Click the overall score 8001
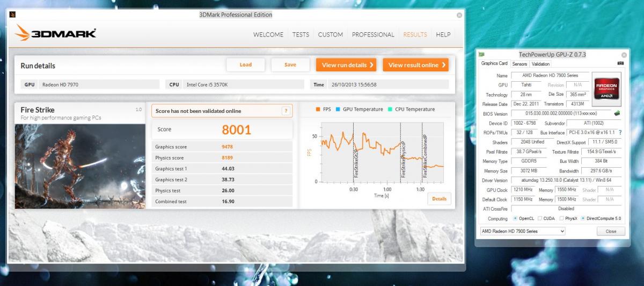Image resolution: width=644 pixels, height=286 pixels. pos(237,130)
